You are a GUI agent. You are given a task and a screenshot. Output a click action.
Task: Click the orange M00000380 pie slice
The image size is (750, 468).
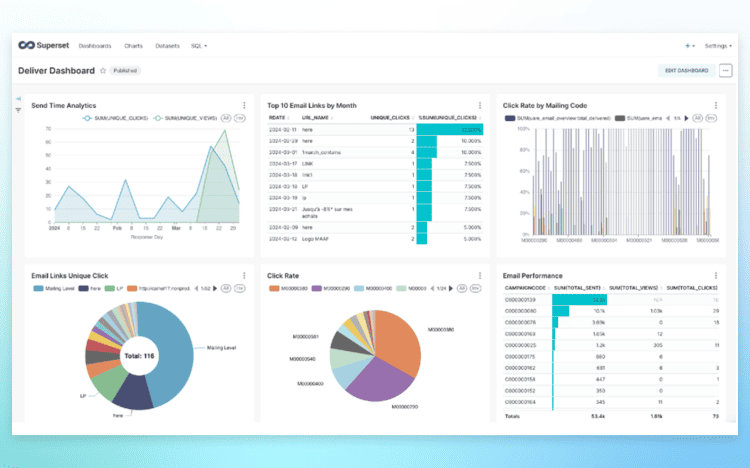[399, 342]
